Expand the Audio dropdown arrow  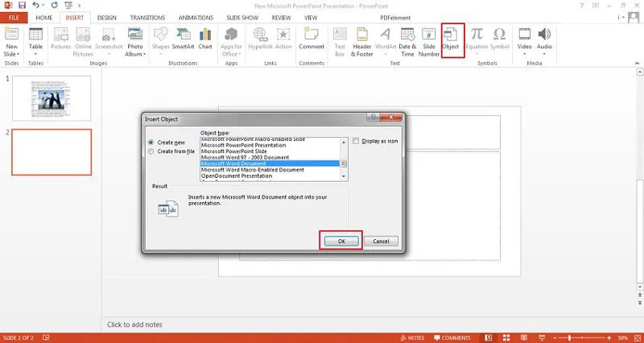click(544, 54)
